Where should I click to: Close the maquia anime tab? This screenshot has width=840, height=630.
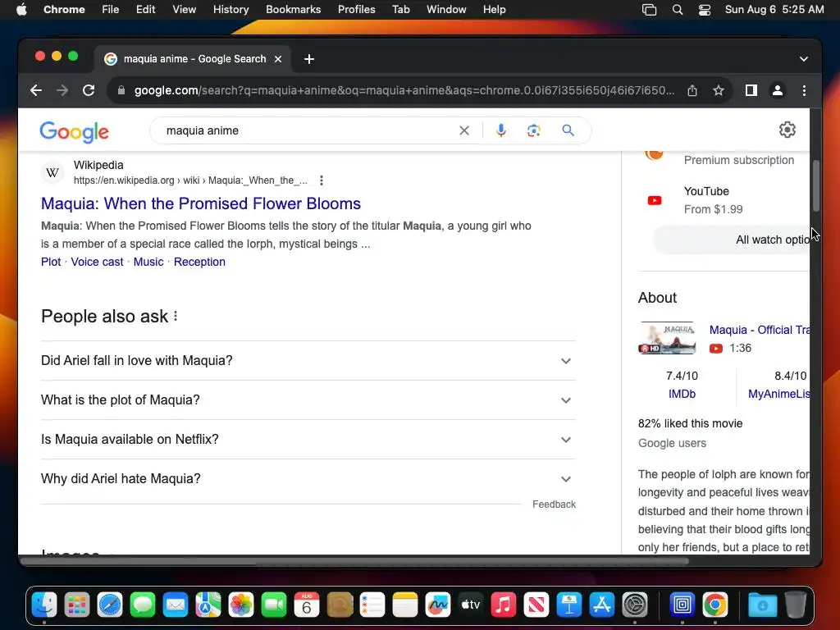pyautogui.click(x=278, y=59)
